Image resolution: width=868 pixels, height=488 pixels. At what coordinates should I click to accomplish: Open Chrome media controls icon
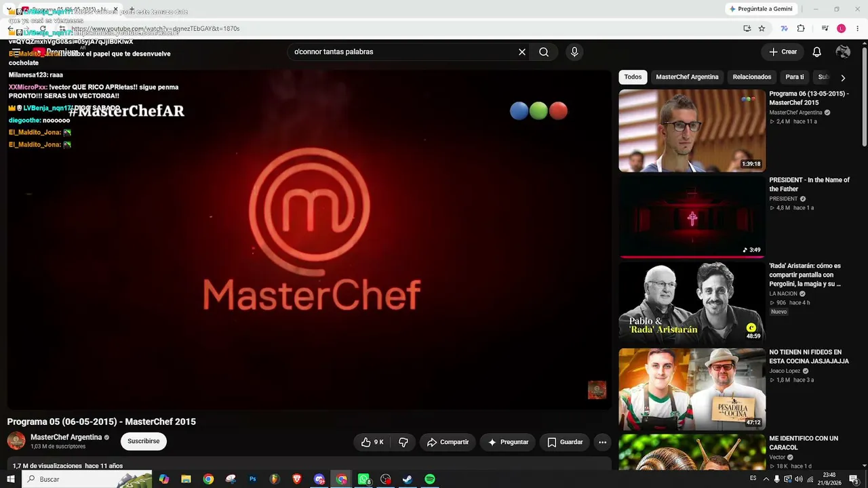[825, 28]
